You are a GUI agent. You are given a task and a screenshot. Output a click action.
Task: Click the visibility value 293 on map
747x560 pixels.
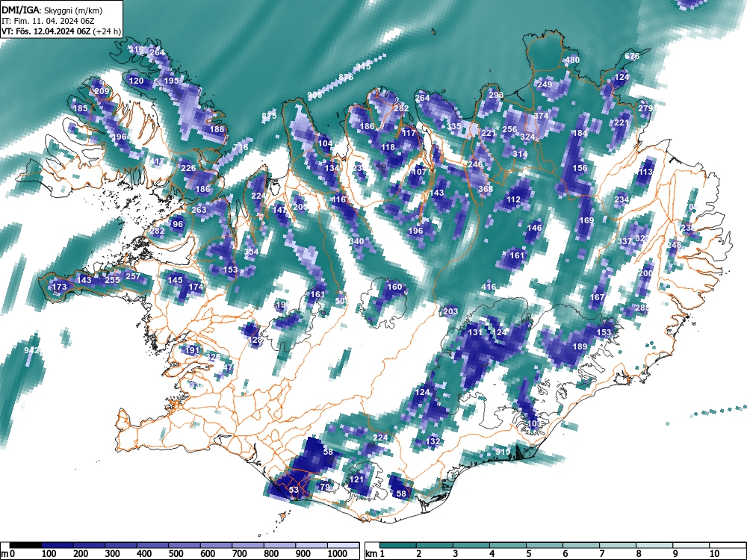click(496, 95)
